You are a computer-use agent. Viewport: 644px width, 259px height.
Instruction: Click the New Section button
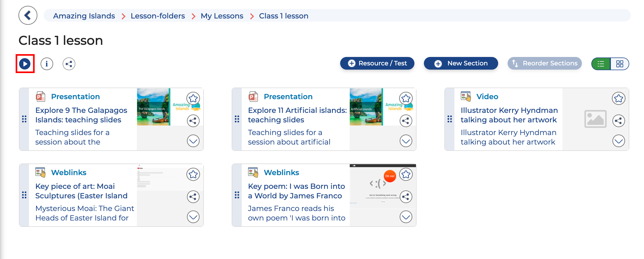(x=461, y=63)
